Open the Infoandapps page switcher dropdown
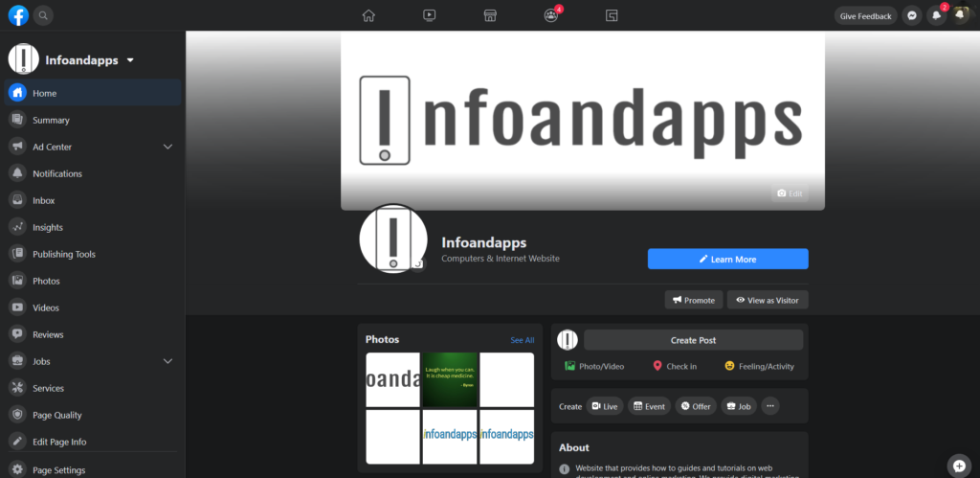Viewport: 980px width, 478px height. click(x=130, y=60)
